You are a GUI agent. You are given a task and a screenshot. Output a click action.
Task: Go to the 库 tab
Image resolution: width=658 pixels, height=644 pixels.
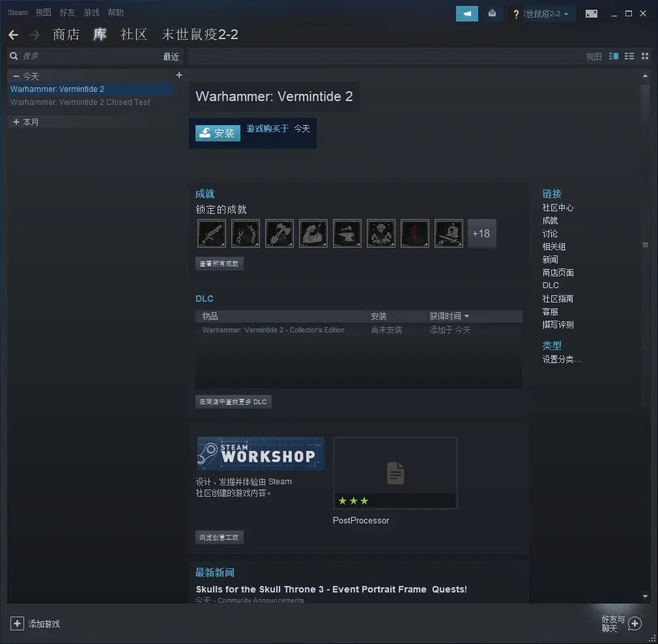100,35
